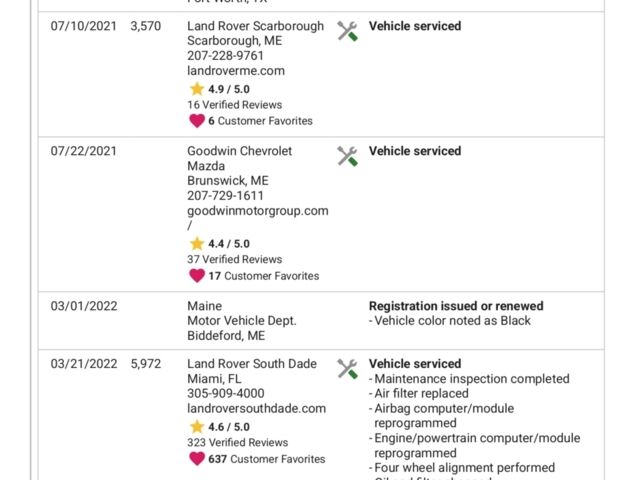Click the heart icon for 6 Customer Favorites
This screenshot has height=480, width=640.
[197, 121]
